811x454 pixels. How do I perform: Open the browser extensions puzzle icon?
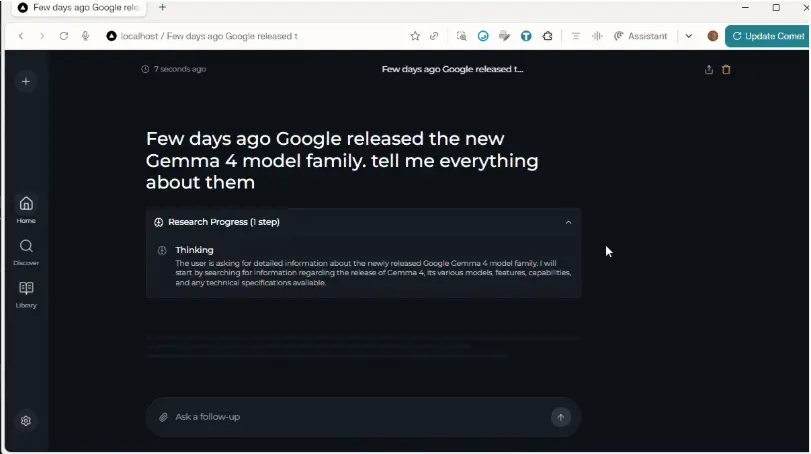[x=548, y=36]
